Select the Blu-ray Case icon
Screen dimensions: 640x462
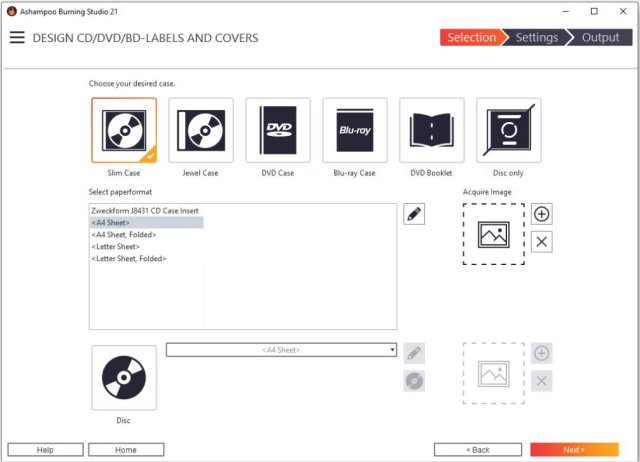pyautogui.click(x=355, y=130)
